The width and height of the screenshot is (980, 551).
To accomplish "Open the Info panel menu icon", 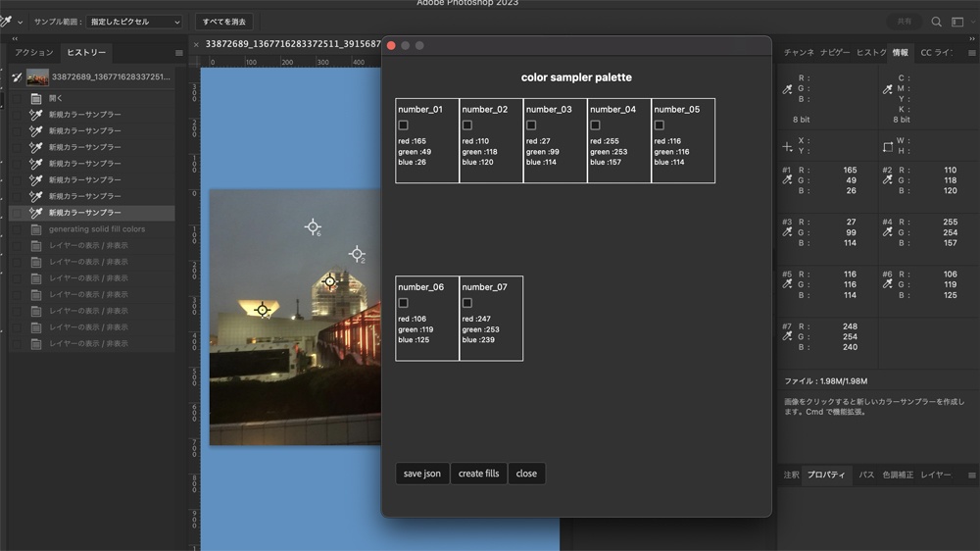I will pyautogui.click(x=971, y=53).
